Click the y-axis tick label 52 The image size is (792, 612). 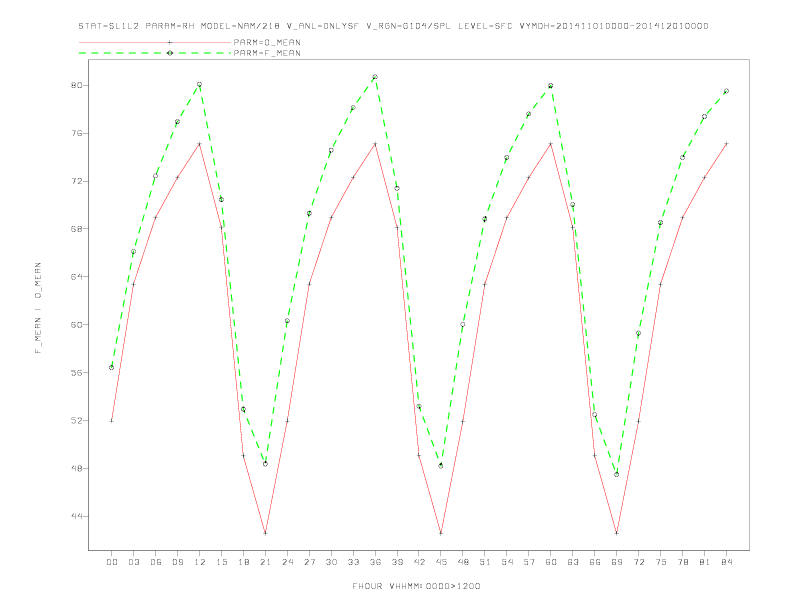coord(76,421)
